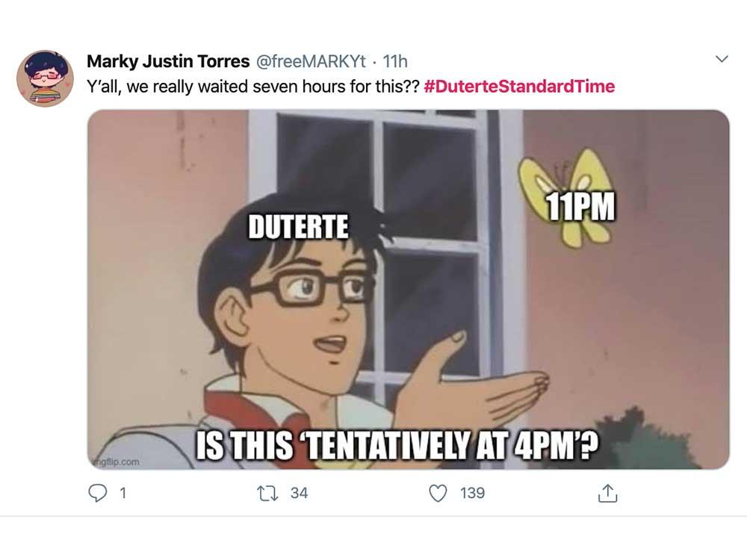
Task: Click the retweet count of 34
Action: (x=299, y=493)
